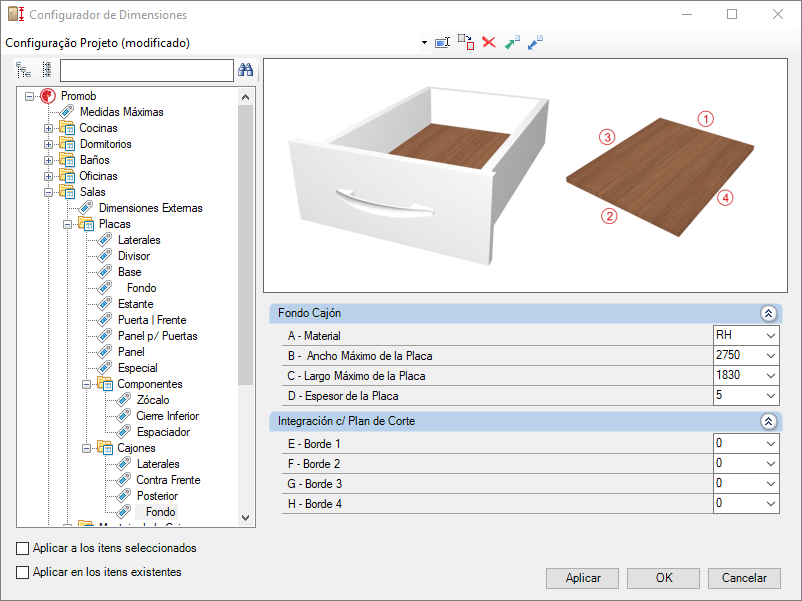Select the Espaciador tree item

[163, 432]
